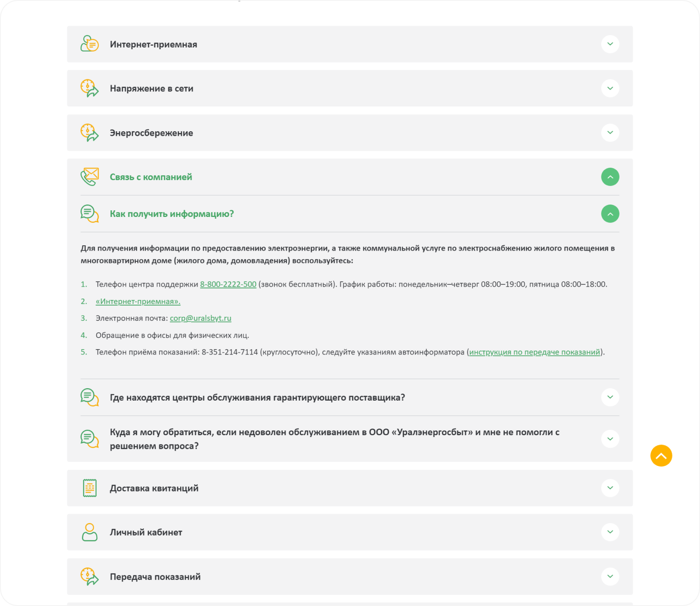
Task: Click the corp@uralsbyt.ru email link
Action: (201, 319)
